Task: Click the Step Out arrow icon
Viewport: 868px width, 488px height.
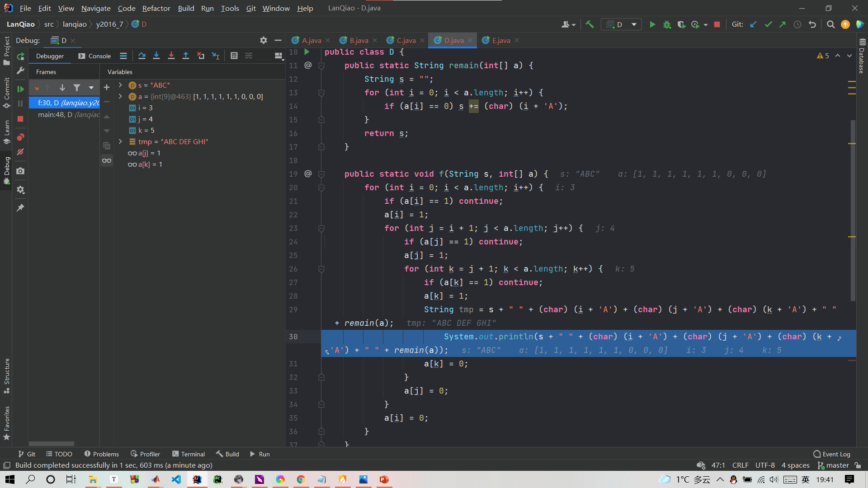Action: point(186,56)
